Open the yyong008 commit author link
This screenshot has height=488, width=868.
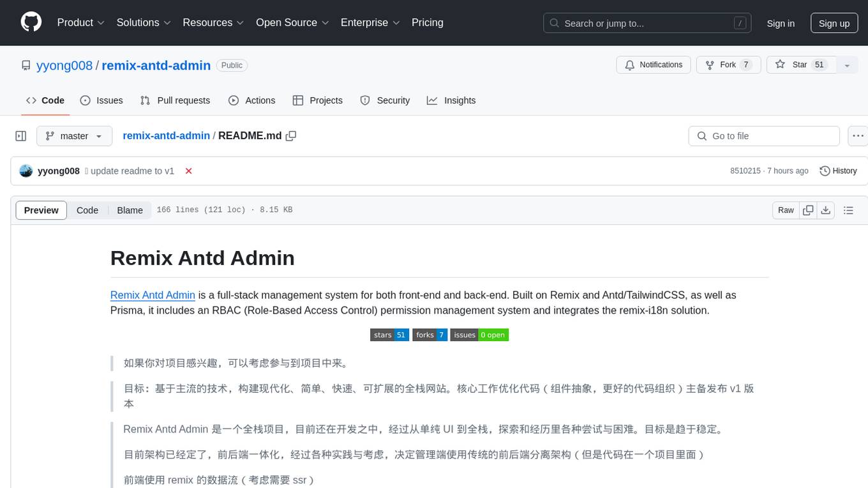click(59, 171)
